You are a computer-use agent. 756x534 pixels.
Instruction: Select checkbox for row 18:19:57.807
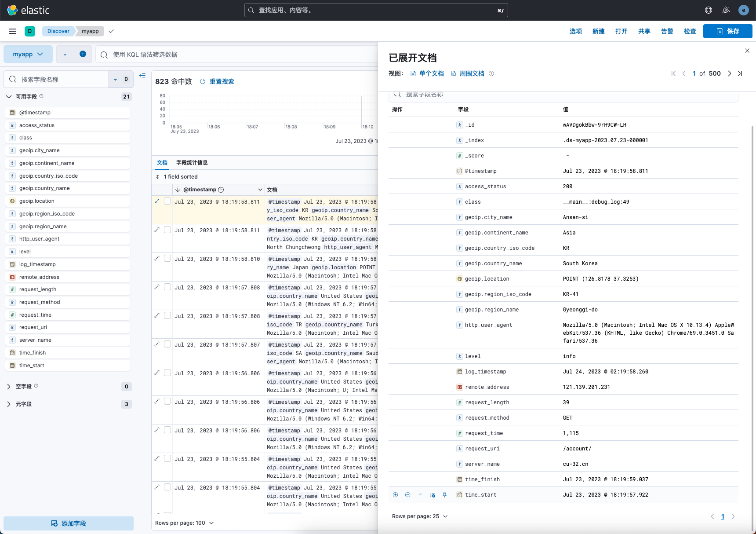[167, 344]
